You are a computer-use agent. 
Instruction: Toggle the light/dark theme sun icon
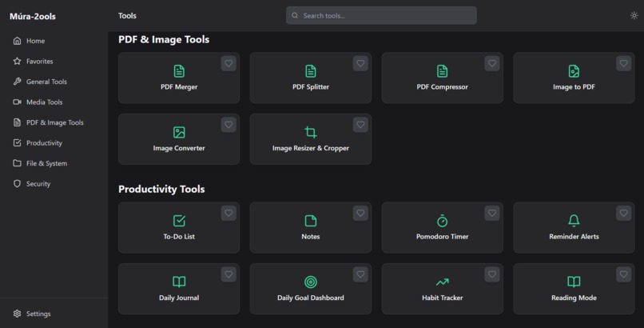pyautogui.click(x=634, y=16)
